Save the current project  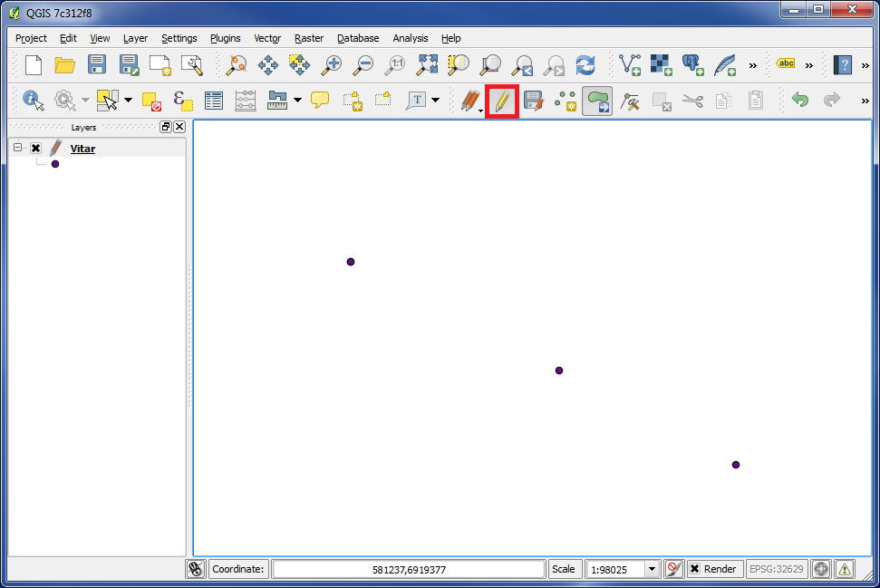(x=97, y=65)
